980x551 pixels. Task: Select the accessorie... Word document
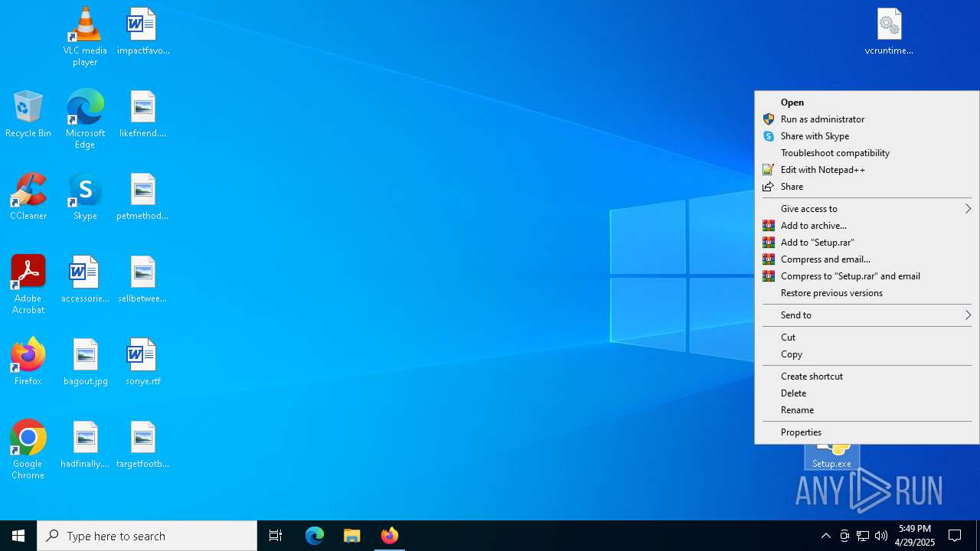click(x=85, y=279)
